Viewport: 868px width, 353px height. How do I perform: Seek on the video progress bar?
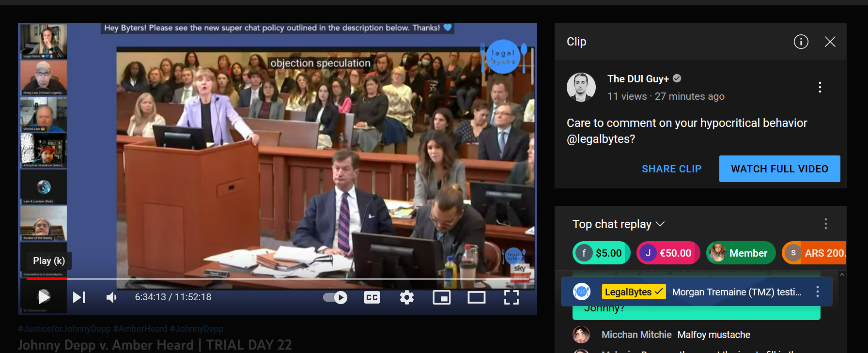pos(278,279)
